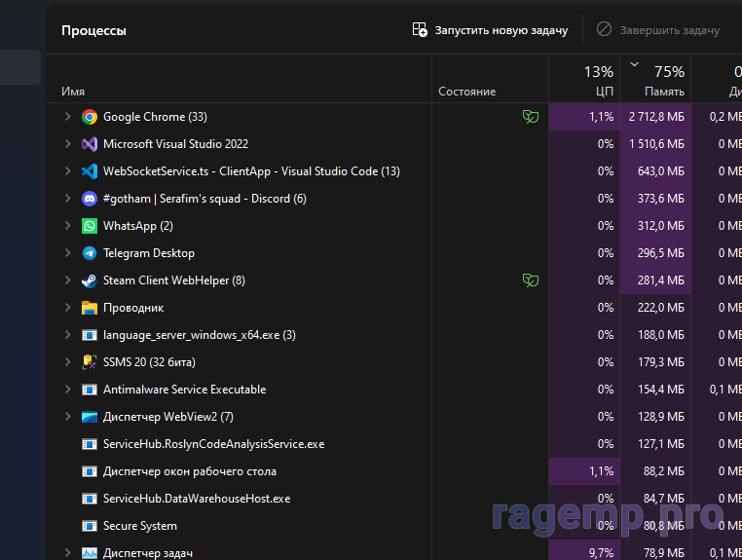Image resolution: width=742 pixels, height=560 pixels.
Task: Click the Диспетчер WebView2 icon
Action: click(90, 417)
